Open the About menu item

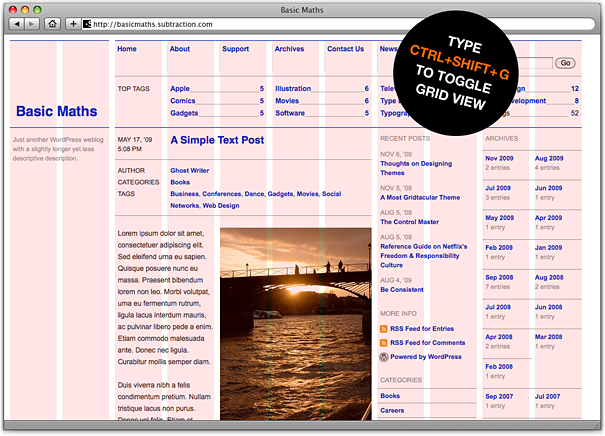tap(180, 49)
